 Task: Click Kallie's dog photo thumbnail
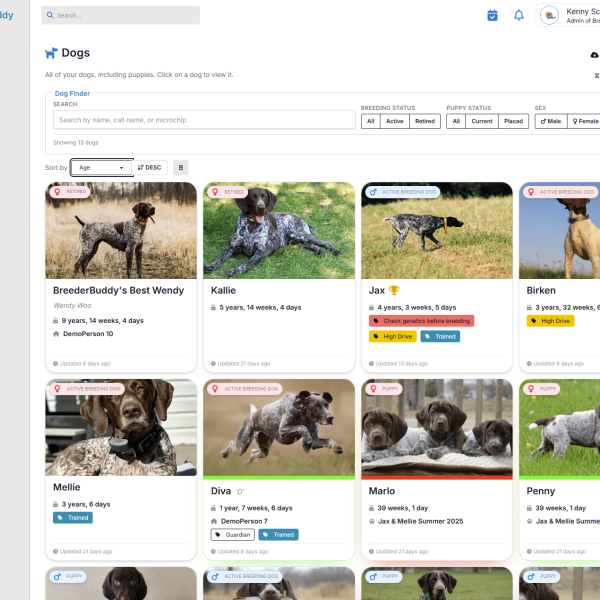click(x=279, y=231)
